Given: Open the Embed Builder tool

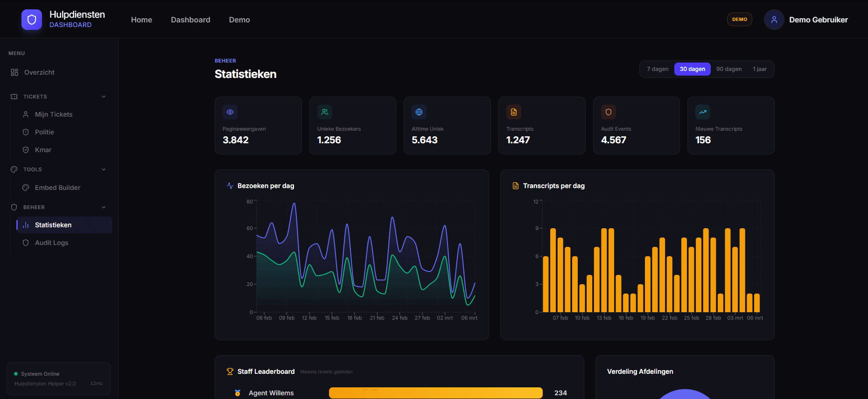Looking at the screenshot, I should [57, 188].
